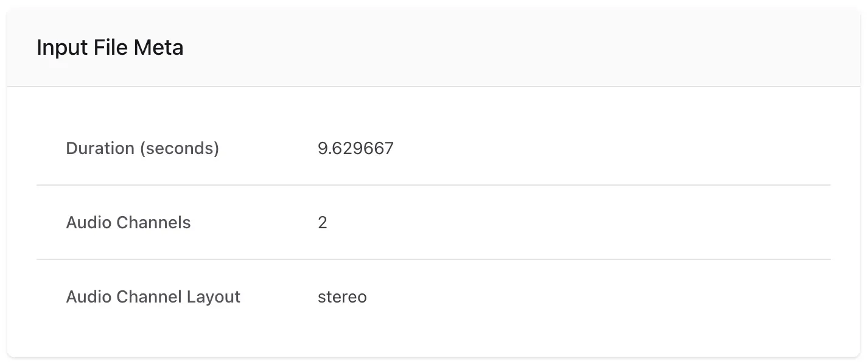Select the Audio Channels label
The image size is (868, 364).
[x=128, y=223]
